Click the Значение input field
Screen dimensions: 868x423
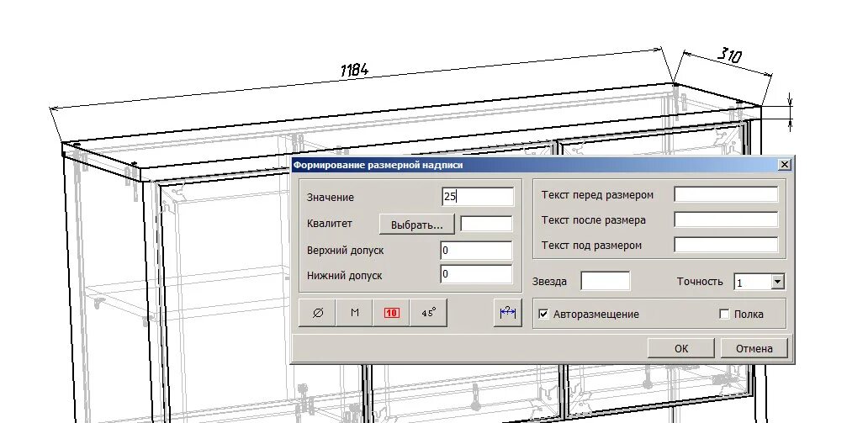tap(478, 197)
